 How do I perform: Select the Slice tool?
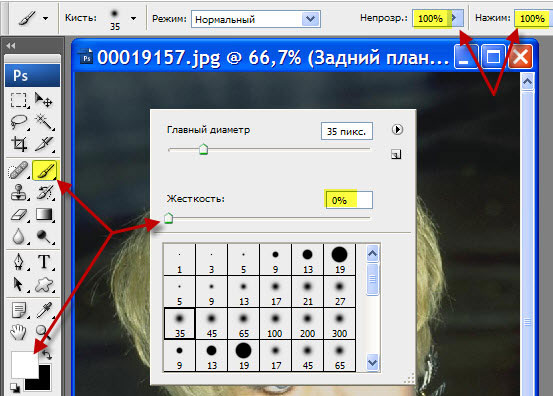point(44,144)
